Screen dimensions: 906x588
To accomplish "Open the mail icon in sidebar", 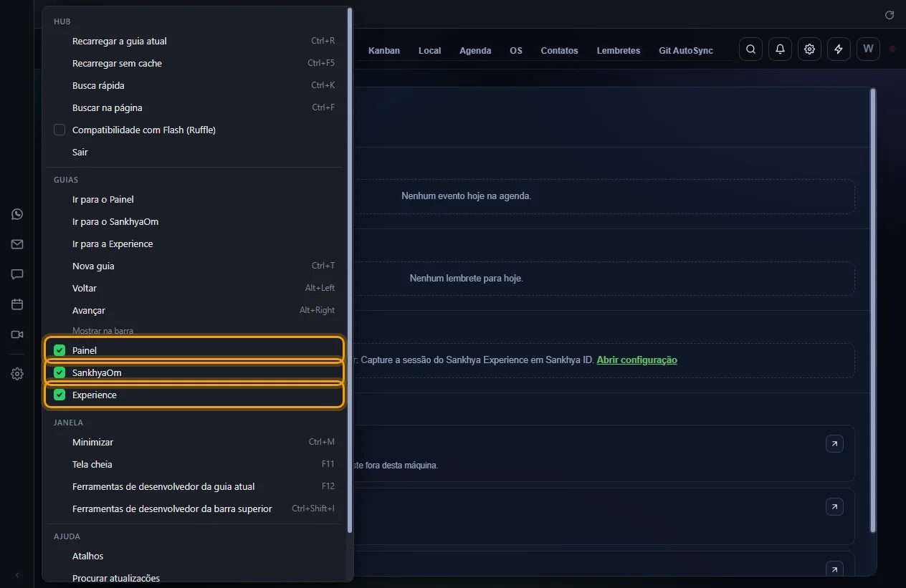I will pyautogui.click(x=17, y=244).
